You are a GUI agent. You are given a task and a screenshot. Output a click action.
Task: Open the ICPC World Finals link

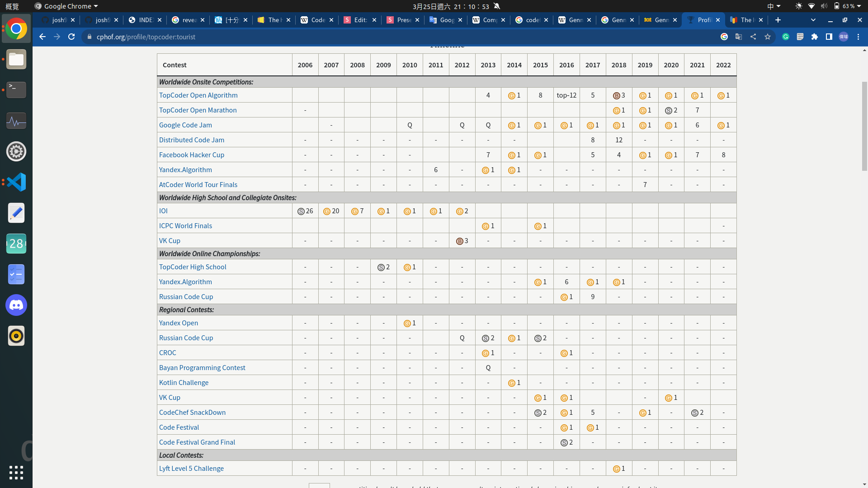click(185, 225)
